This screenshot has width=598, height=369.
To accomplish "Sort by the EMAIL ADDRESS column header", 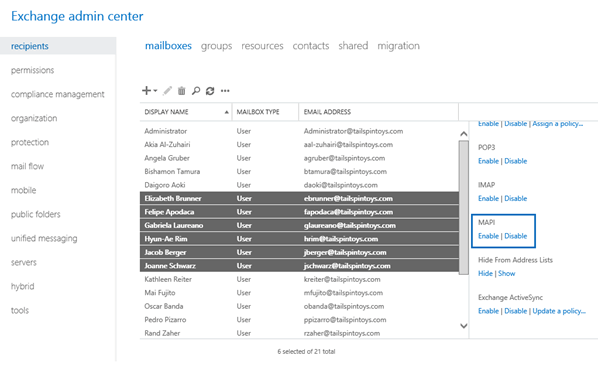I will point(379,112).
